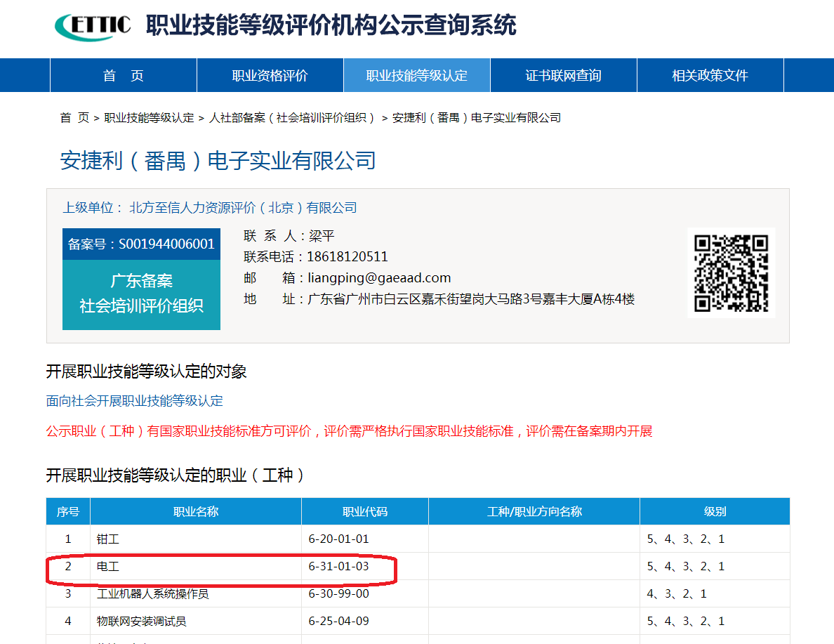Screen dimensions: 834x644
Task: Click the 工业机器人系统操作员 cell
Action: [x=196, y=594]
